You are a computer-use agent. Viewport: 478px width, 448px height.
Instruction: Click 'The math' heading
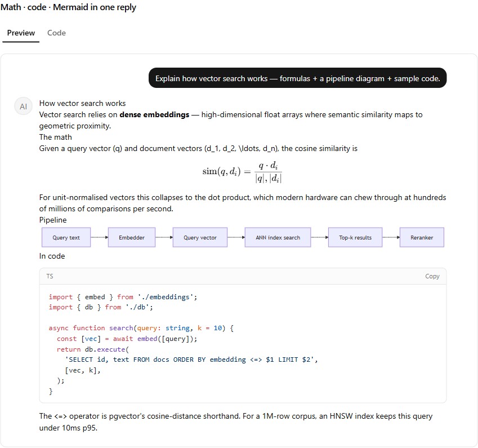click(x=56, y=137)
